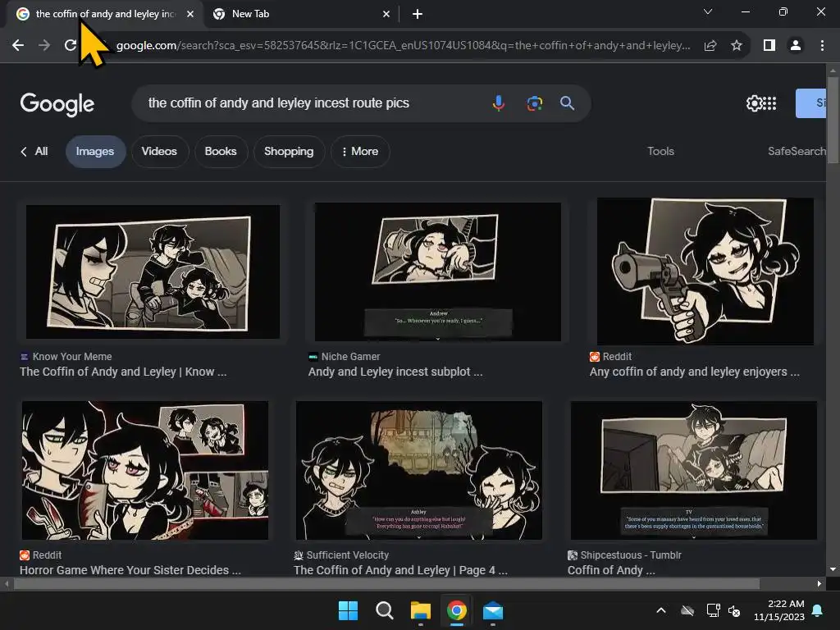Open the Chrome profile icon
Viewport: 840px width, 630px height.
(x=796, y=46)
